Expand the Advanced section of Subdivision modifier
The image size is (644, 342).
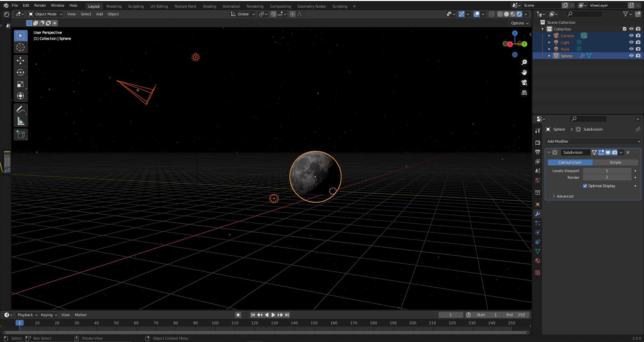(x=564, y=196)
